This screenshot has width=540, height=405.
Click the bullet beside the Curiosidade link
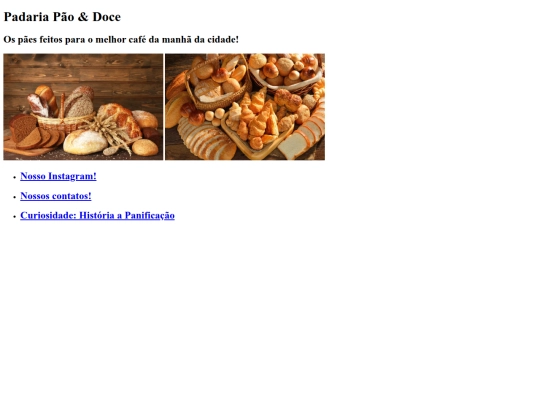(x=14, y=217)
